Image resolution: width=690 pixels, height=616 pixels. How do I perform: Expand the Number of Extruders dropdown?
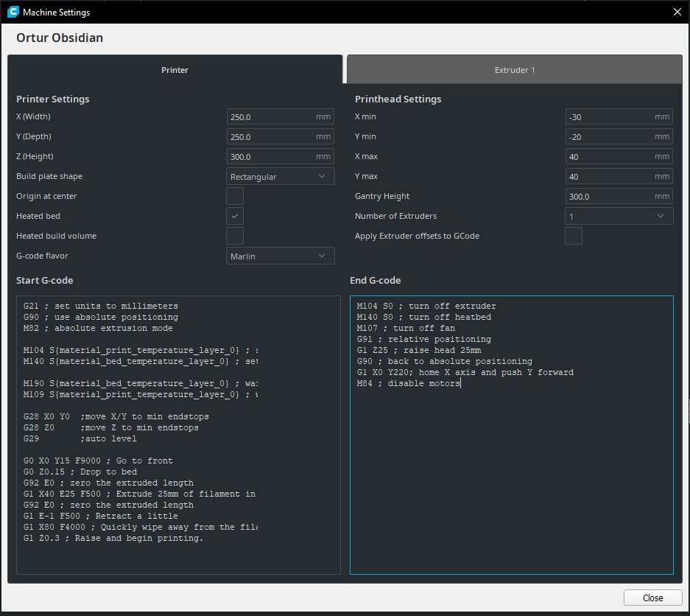point(619,216)
